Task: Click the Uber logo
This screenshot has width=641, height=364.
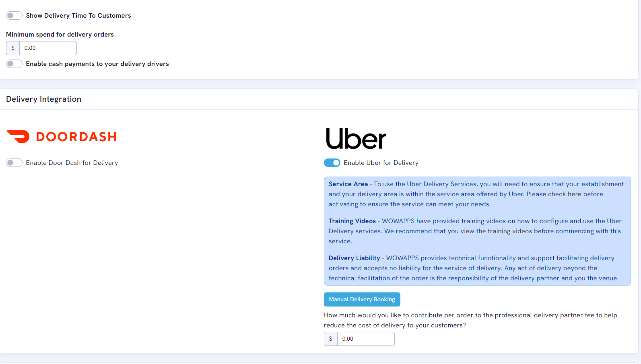Action: click(x=356, y=139)
